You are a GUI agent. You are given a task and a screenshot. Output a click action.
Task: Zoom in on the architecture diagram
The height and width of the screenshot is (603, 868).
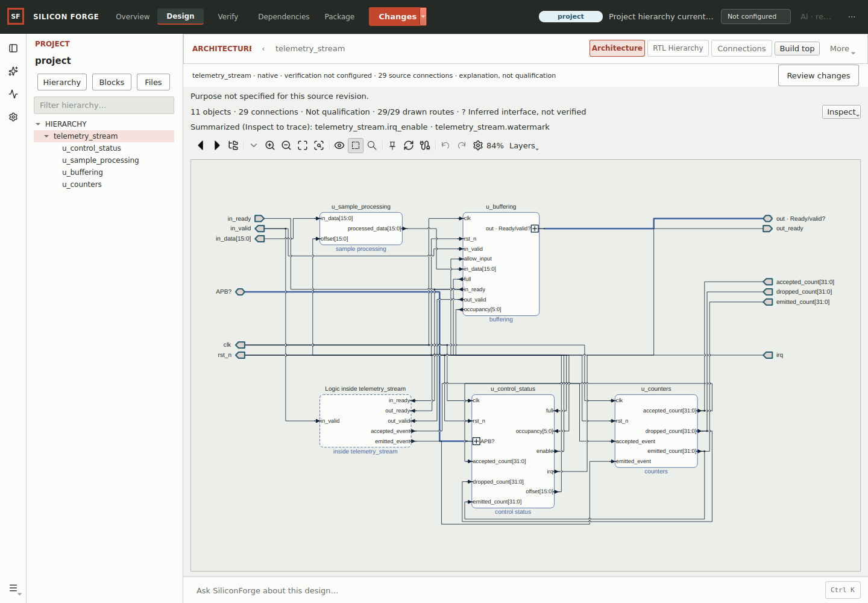[x=270, y=145]
